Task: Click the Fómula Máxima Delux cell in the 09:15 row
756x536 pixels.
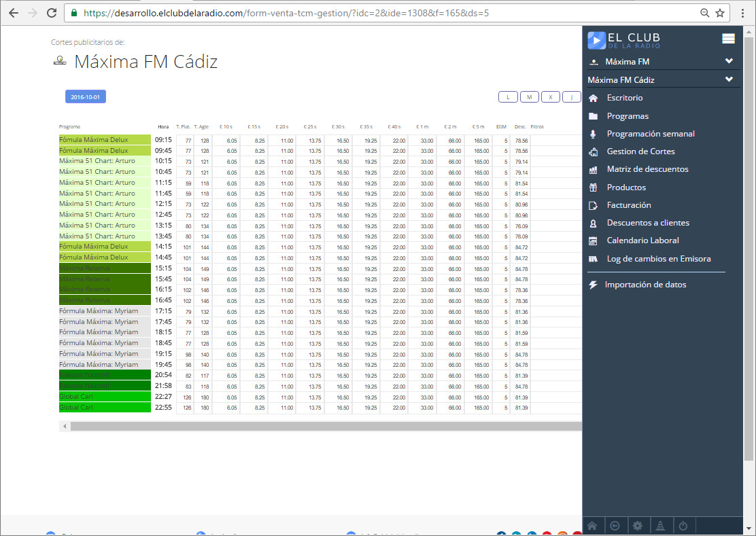Action: (105, 140)
